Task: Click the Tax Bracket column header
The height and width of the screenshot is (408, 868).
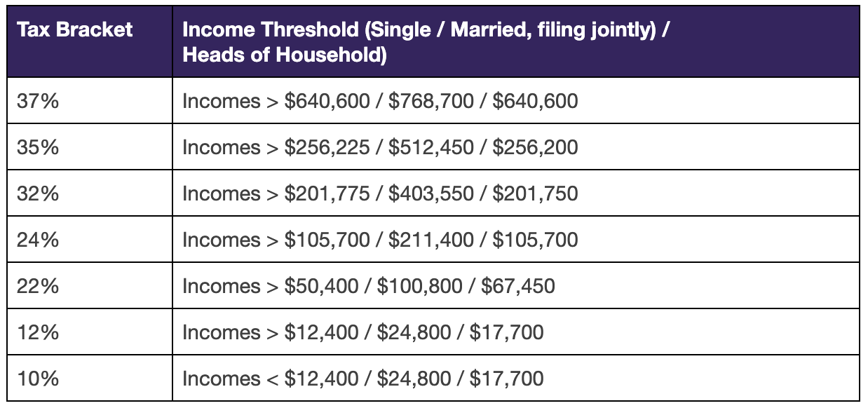Action: pyautogui.click(x=74, y=30)
